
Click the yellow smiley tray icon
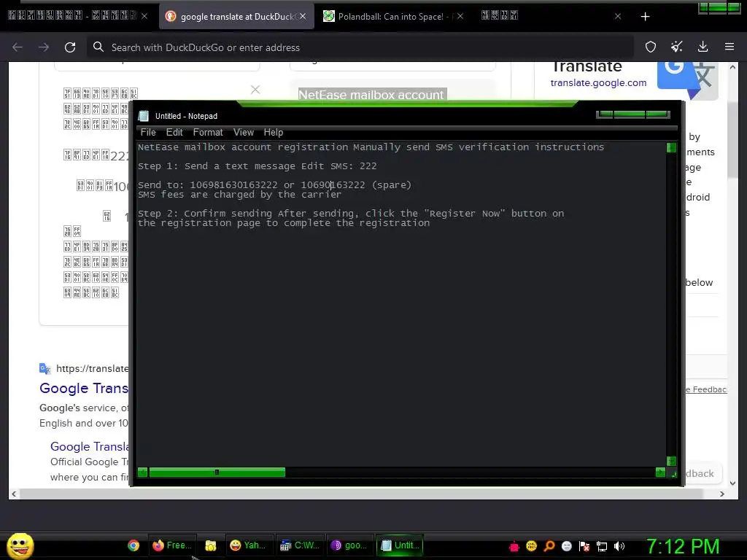[532, 546]
